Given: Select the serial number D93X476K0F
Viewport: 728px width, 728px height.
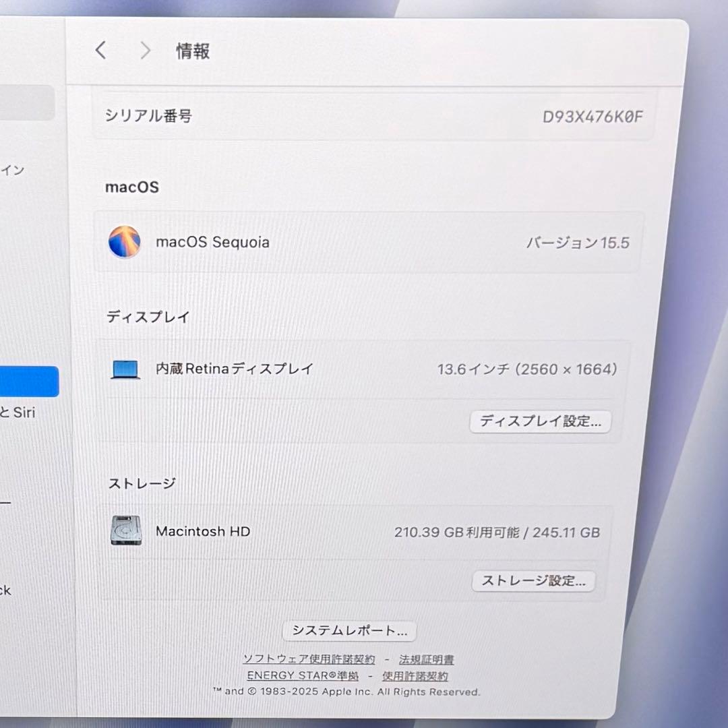Looking at the screenshot, I should [x=594, y=115].
